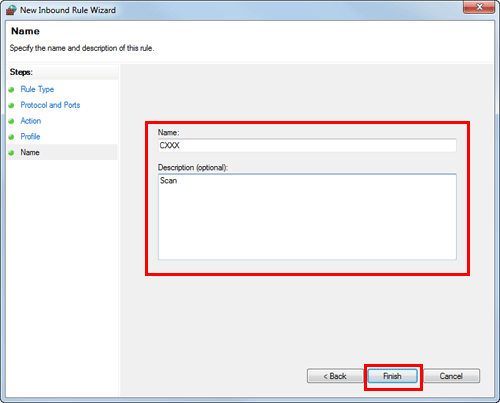This screenshot has width=500, height=403.
Task: Click green bullet next to Name step
Action: (x=12, y=153)
